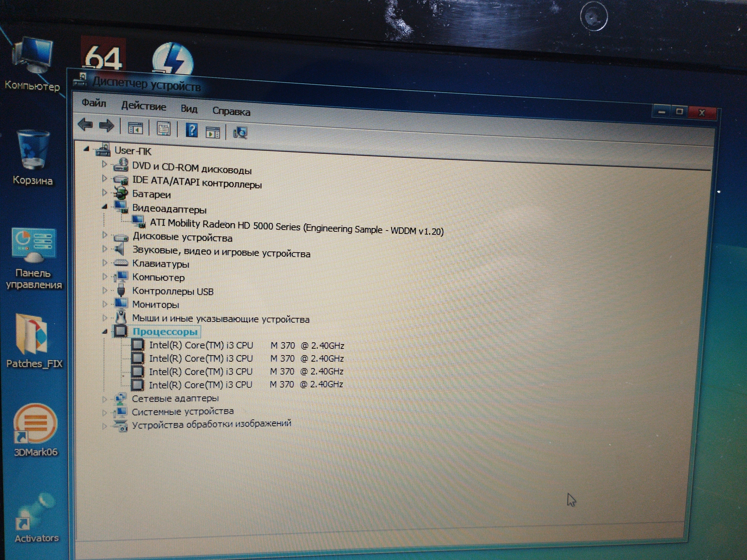Click the Процессоры chip category icon
The width and height of the screenshot is (747, 560).
click(121, 331)
